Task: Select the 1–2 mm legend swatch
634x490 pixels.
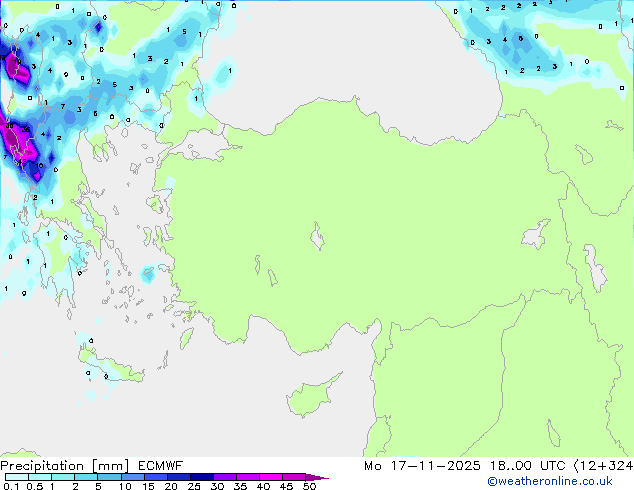Action: pyautogui.click(x=63, y=477)
